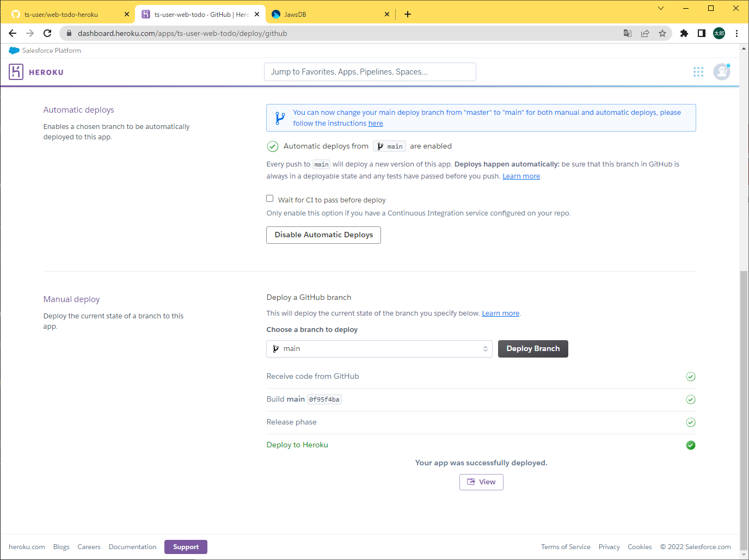Click the Release phase step label
This screenshot has height=560, width=749.
(291, 422)
